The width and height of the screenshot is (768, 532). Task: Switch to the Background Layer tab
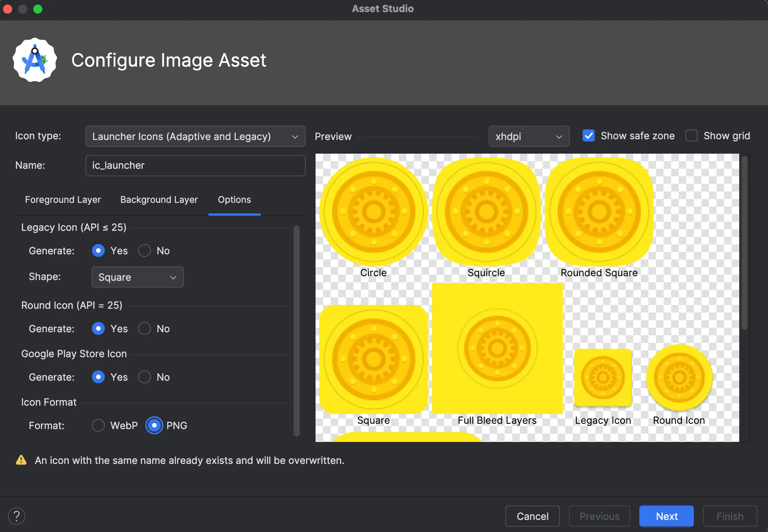tap(159, 199)
